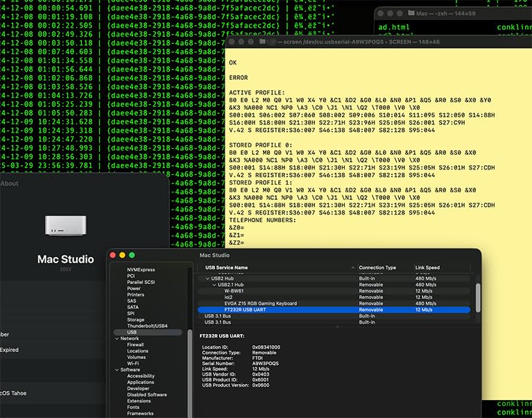Click Mac Studio title in About window
Image resolution: width=532 pixels, height=418 pixels.
[65, 259]
